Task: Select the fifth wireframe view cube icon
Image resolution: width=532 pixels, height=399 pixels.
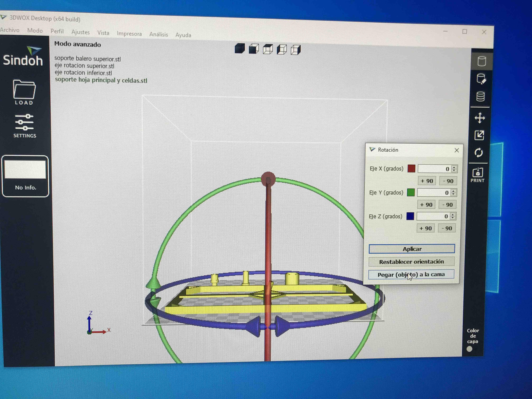Action: tap(296, 50)
